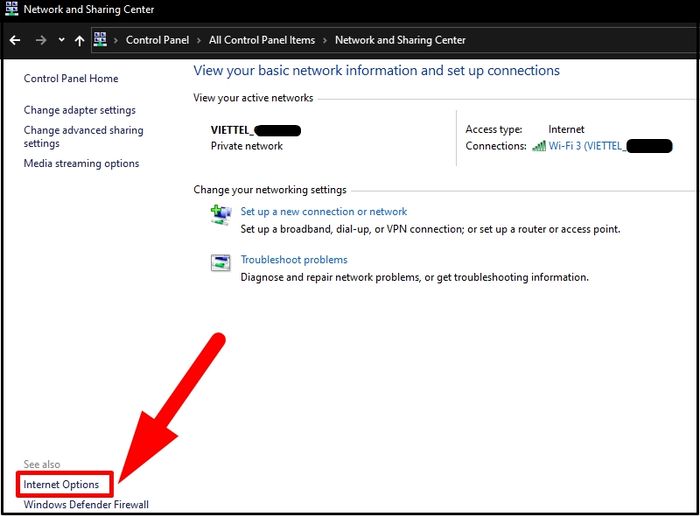Click the Control Panel icon in address bar
Screen dimensions: 700x516
[x=100, y=39]
